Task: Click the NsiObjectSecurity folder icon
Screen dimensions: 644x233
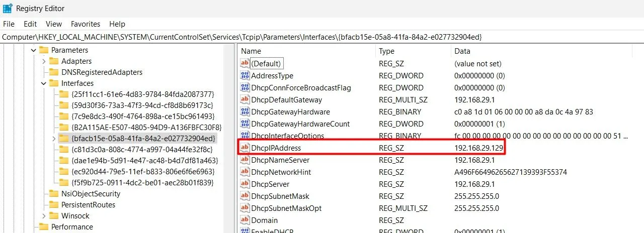Action: [54, 194]
